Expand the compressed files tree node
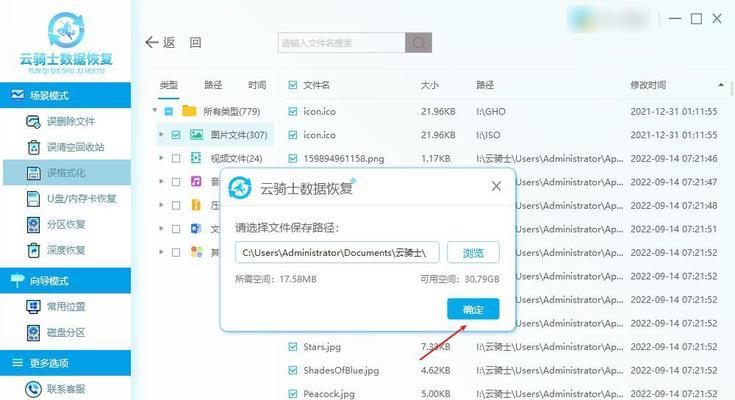This screenshot has height=400, width=735. 161,205
